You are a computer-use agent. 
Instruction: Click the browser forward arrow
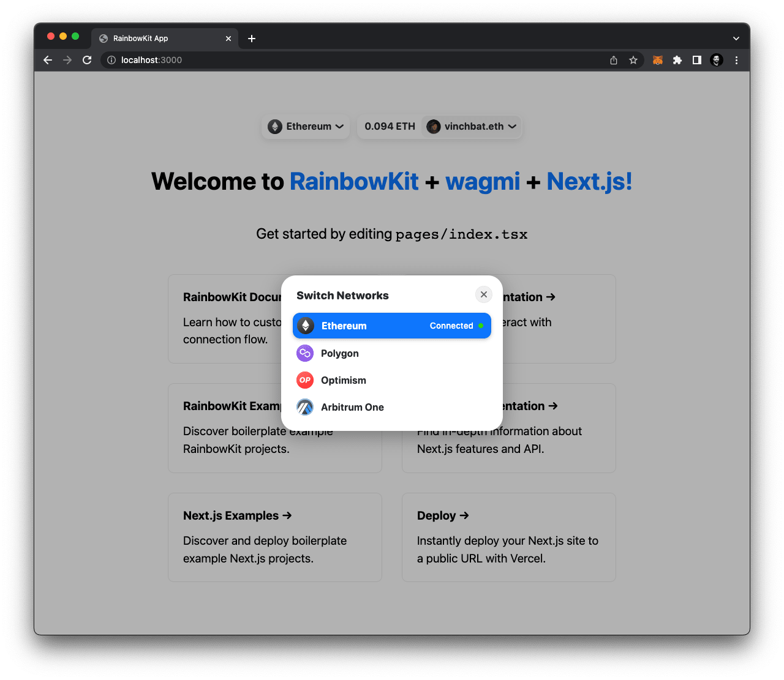(67, 60)
